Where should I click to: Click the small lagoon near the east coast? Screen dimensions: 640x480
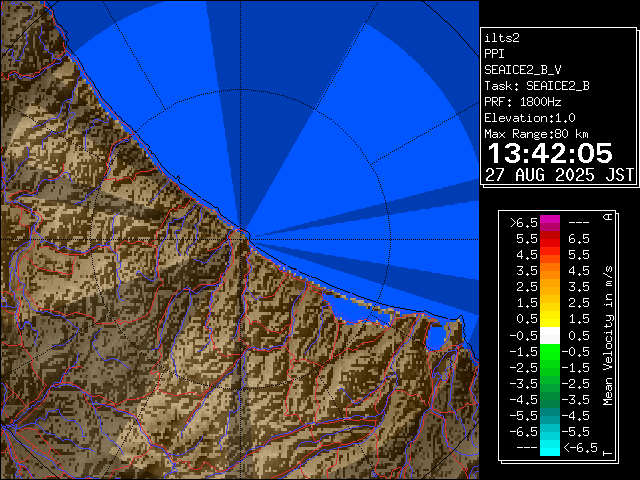[x=436, y=337]
